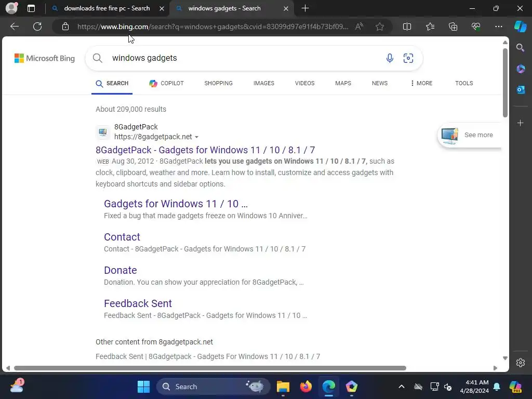The width and height of the screenshot is (532, 399).
Task: Open sidebar settings gear icon
Action: tap(521, 363)
